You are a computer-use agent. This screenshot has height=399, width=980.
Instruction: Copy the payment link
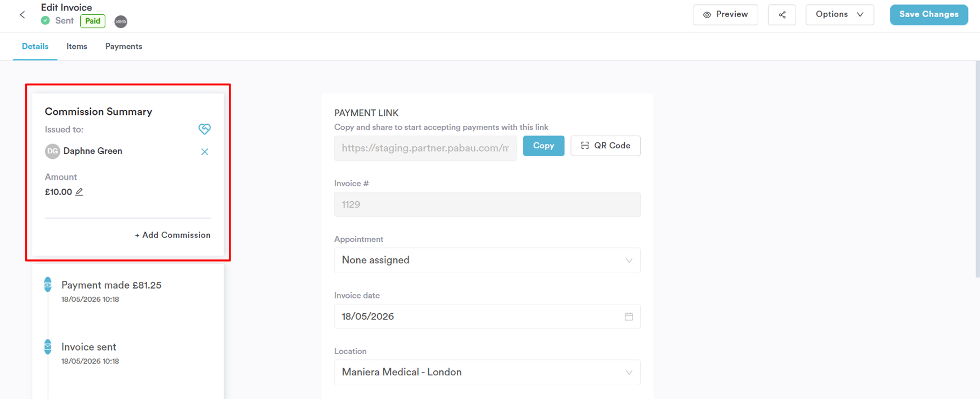tap(544, 146)
